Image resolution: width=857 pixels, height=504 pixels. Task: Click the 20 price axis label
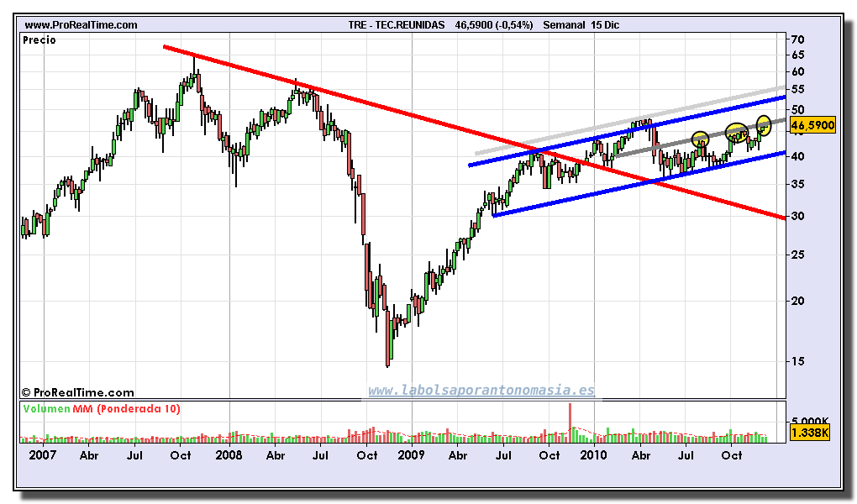tap(797, 302)
